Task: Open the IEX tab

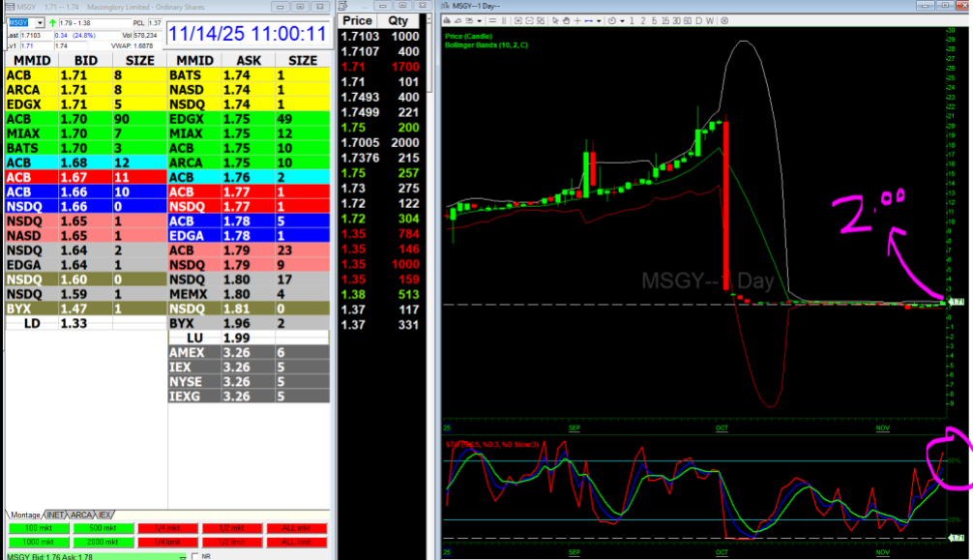Action: [x=104, y=515]
